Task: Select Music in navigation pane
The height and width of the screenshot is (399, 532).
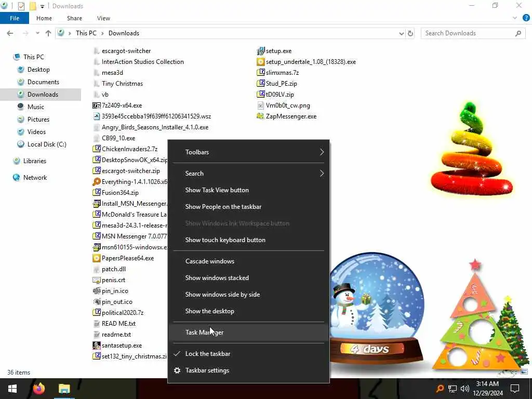Action: tap(36, 107)
